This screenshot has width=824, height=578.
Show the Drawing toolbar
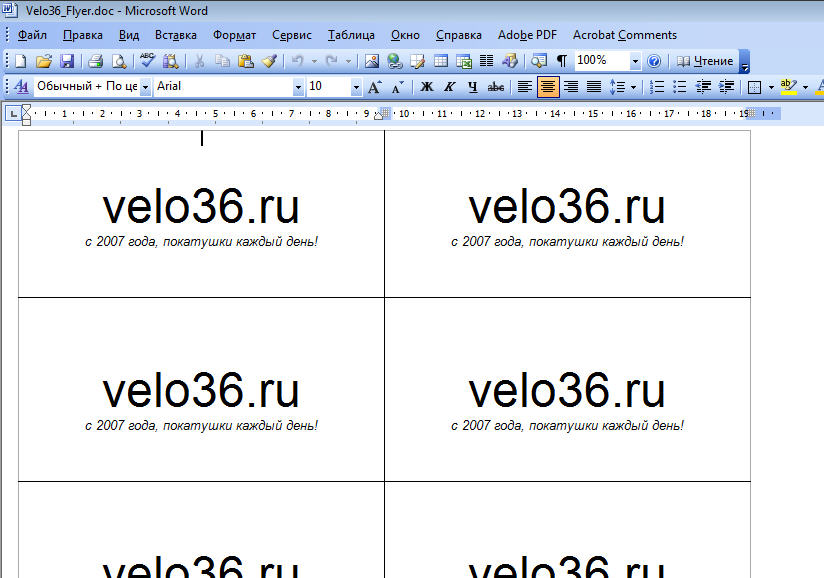pos(510,61)
